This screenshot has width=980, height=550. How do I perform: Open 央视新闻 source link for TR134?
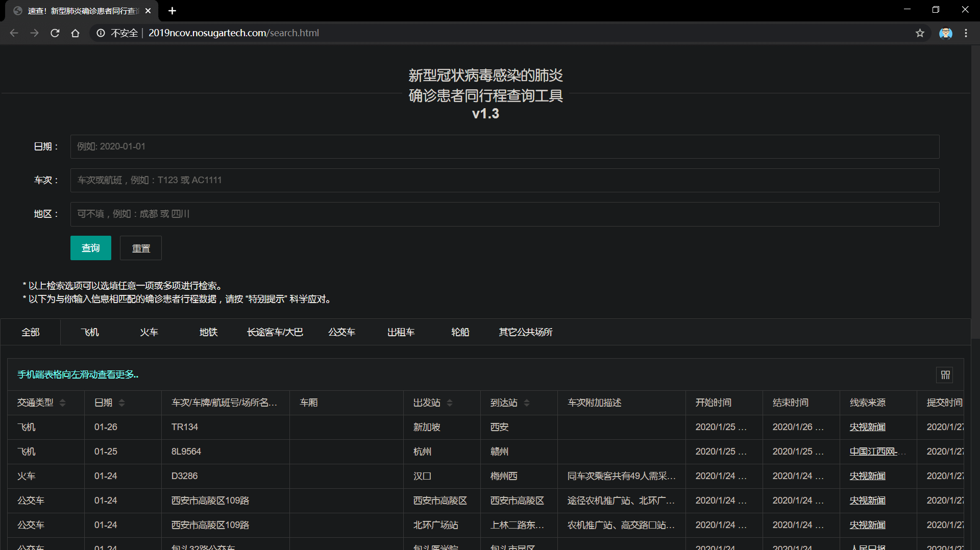pyautogui.click(x=867, y=427)
